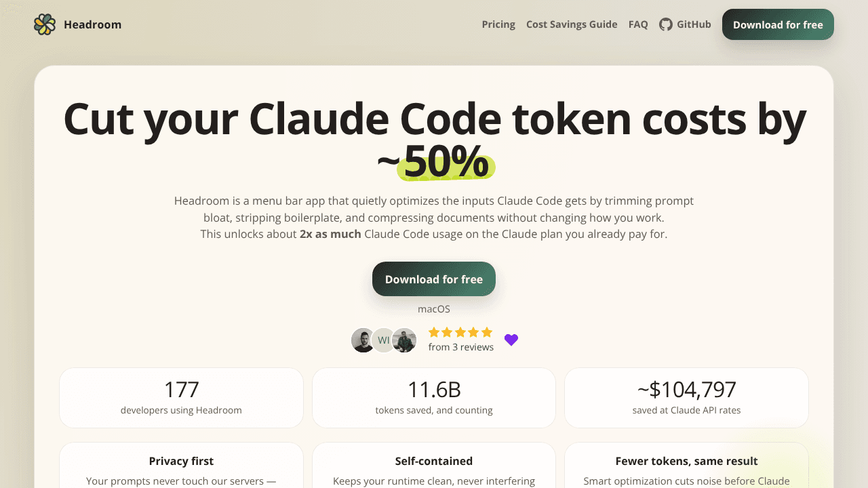Select the ~$104,797 saved stat card
This screenshot has height=488, width=868.
pos(686,398)
